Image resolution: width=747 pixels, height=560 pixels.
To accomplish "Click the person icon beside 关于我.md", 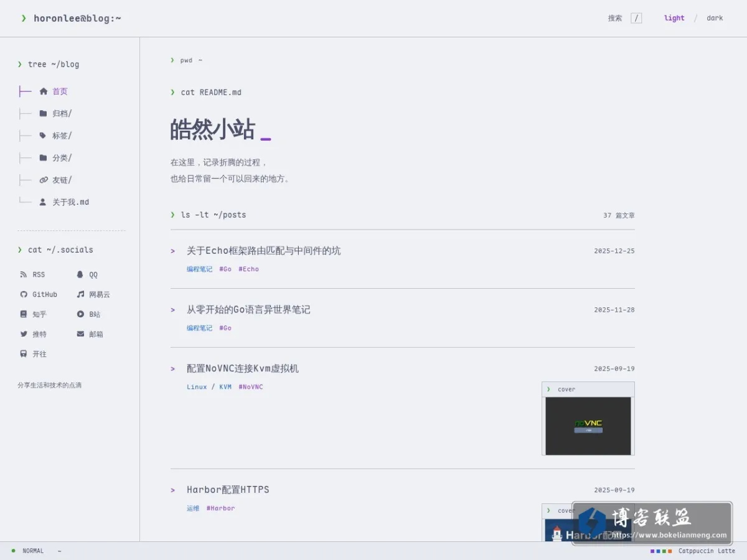I will 43,202.
